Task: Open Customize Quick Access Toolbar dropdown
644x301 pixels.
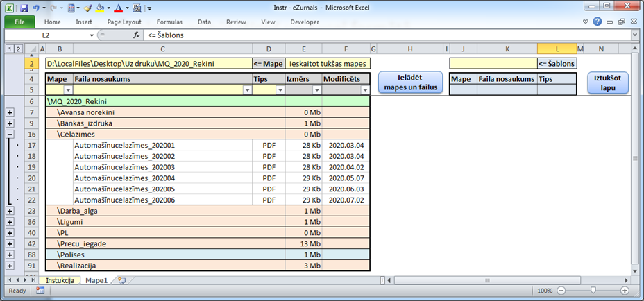Action: [149, 8]
